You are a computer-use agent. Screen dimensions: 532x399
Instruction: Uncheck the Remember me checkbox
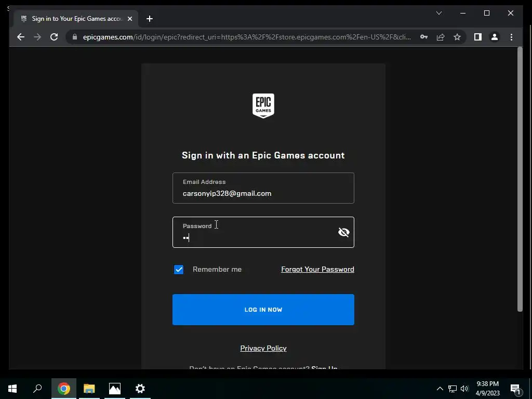tap(179, 270)
